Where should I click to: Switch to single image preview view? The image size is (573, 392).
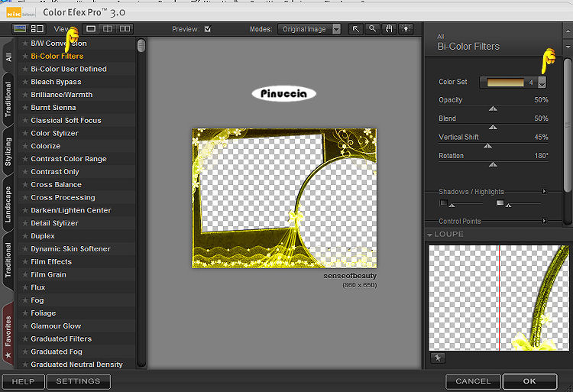coord(91,29)
